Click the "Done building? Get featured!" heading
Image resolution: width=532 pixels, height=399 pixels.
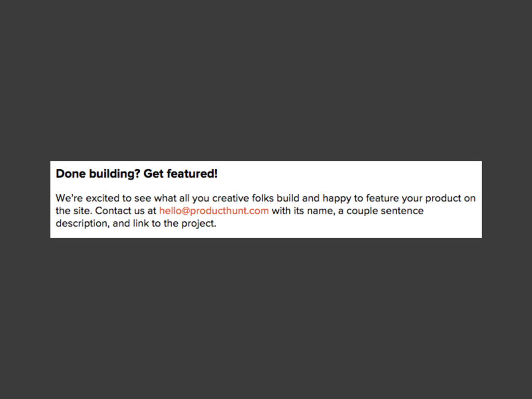pos(137,174)
